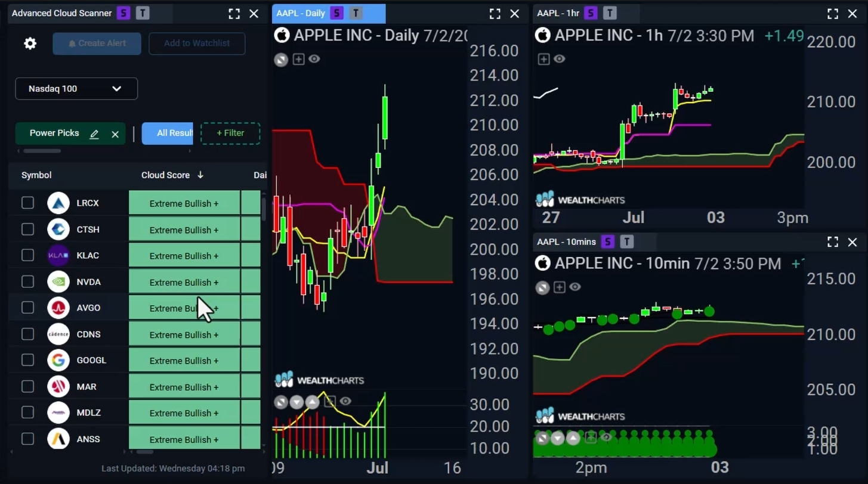Check the KLAC row checkbox
The image size is (868, 484).
coord(27,255)
